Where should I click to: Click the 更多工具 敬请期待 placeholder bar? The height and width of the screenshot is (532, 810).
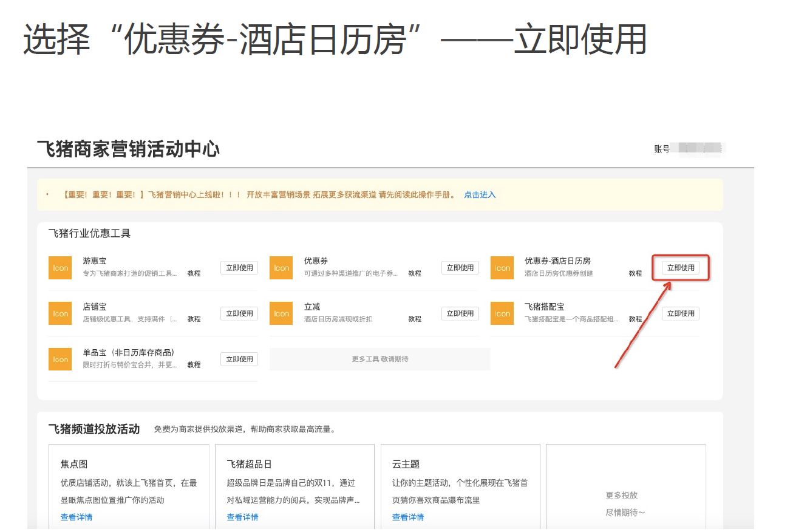point(379,359)
